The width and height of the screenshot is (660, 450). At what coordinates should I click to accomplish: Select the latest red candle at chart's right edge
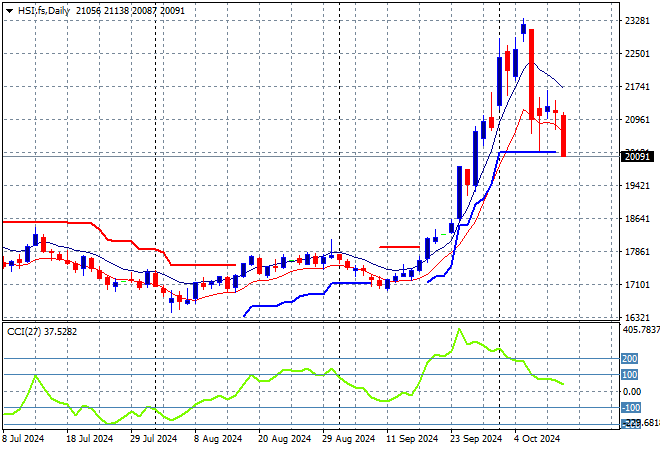(564, 135)
